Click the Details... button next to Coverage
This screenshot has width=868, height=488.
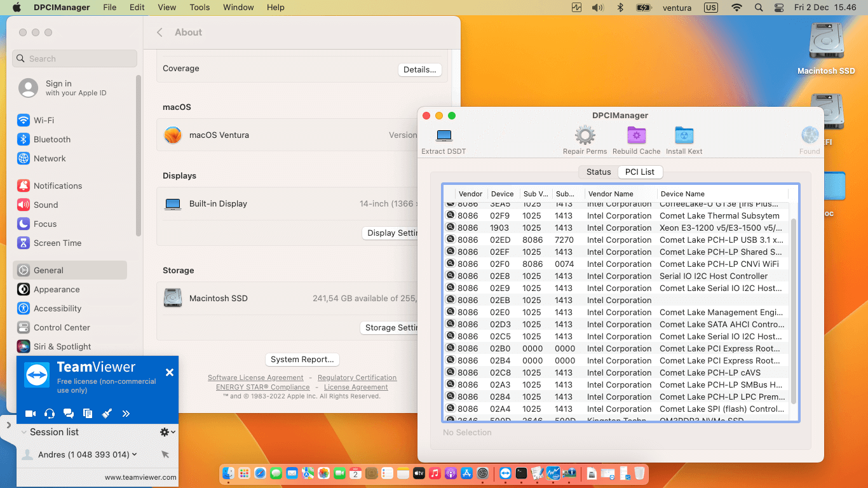pos(420,69)
